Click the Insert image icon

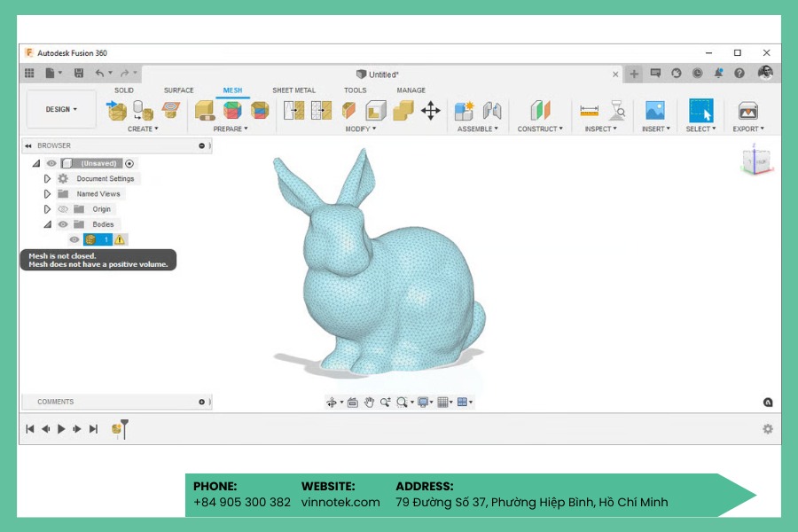[x=655, y=111]
